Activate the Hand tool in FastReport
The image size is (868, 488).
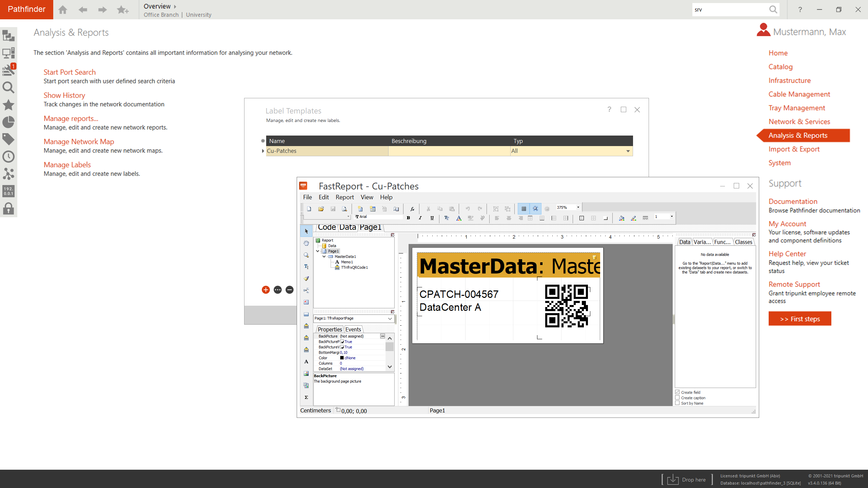pos(306,243)
